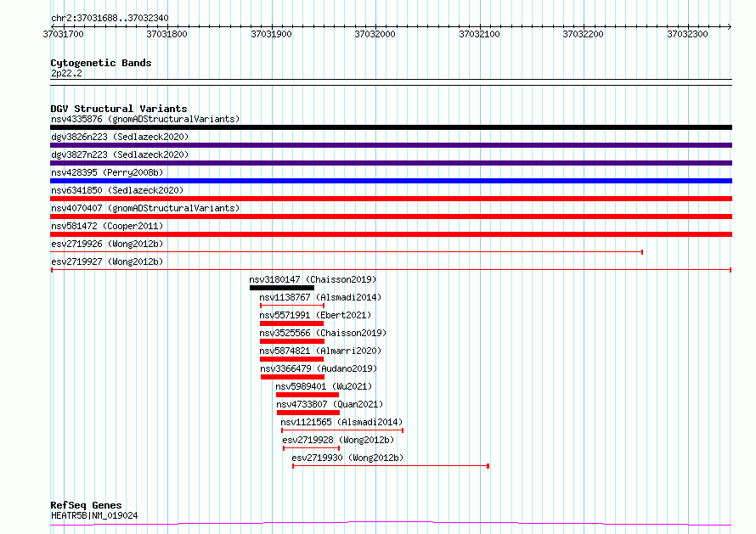Image resolution: width=756 pixels, height=534 pixels.
Task: Open variant nsv1138767 Alsmadi2014 label
Action: (x=320, y=297)
